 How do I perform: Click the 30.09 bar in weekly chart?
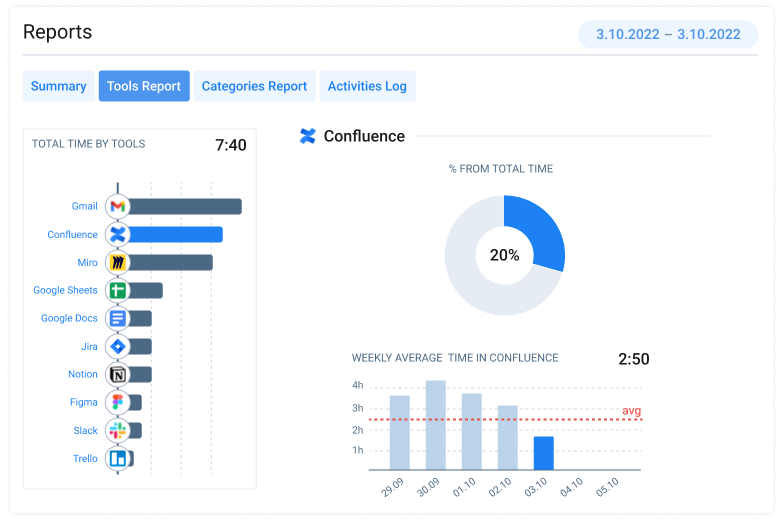pos(436,425)
